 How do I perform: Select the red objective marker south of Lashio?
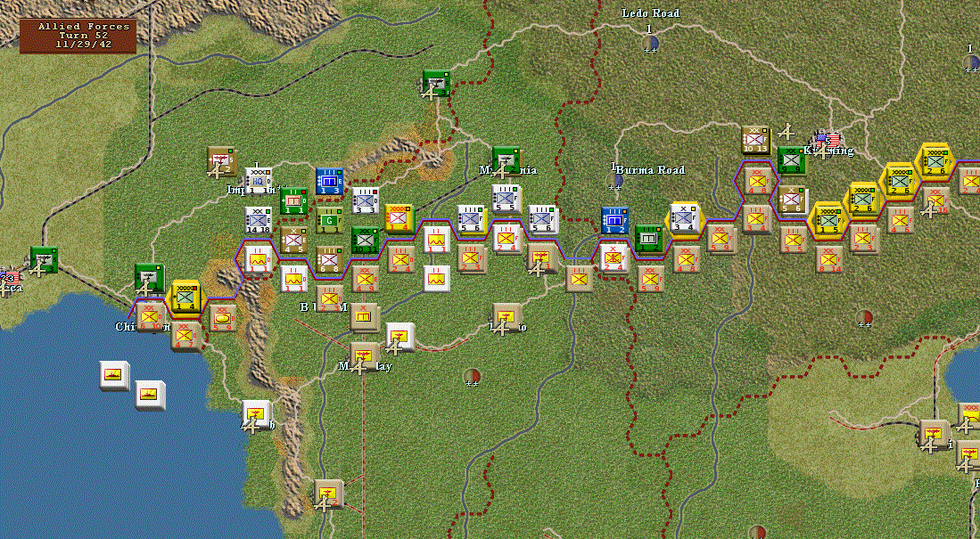[472, 377]
